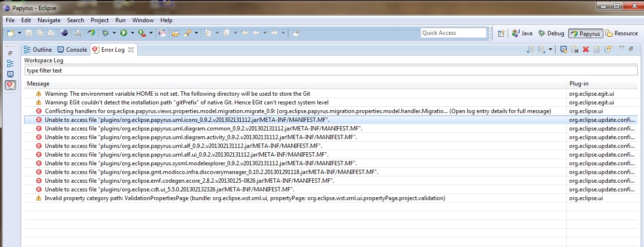
Task: Select the papyrus.uml.diagram.common error entry
Action: (x=331, y=129)
